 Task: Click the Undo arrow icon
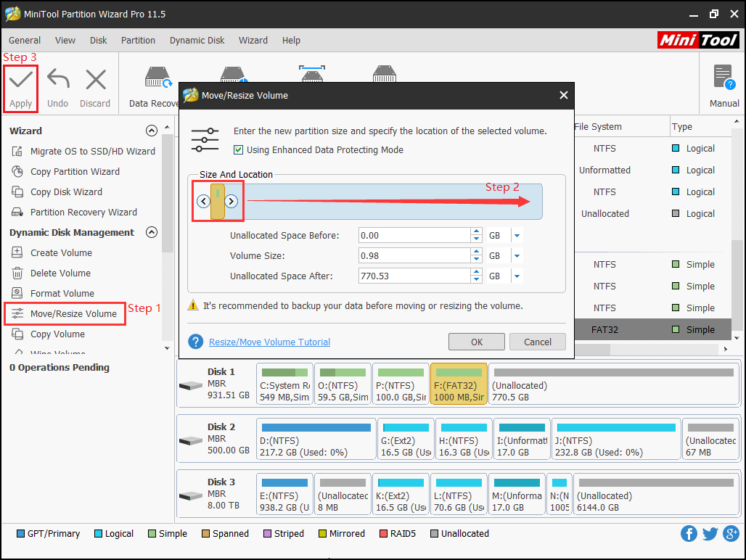(x=58, y=79)
